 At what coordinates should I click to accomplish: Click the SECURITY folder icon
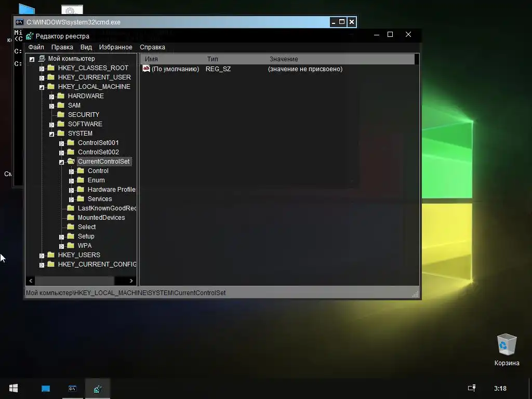pyautogui.click(x=61, y=114)
